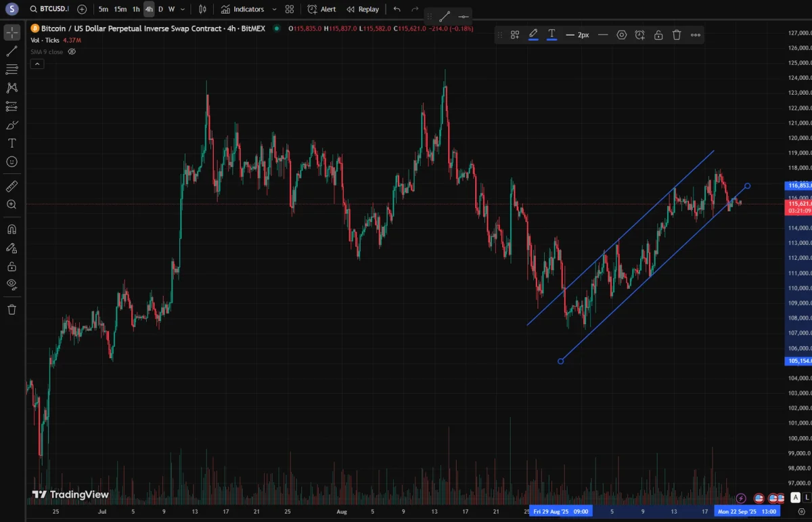Show the hidden SMA 9 indicator

click(72, 51)
